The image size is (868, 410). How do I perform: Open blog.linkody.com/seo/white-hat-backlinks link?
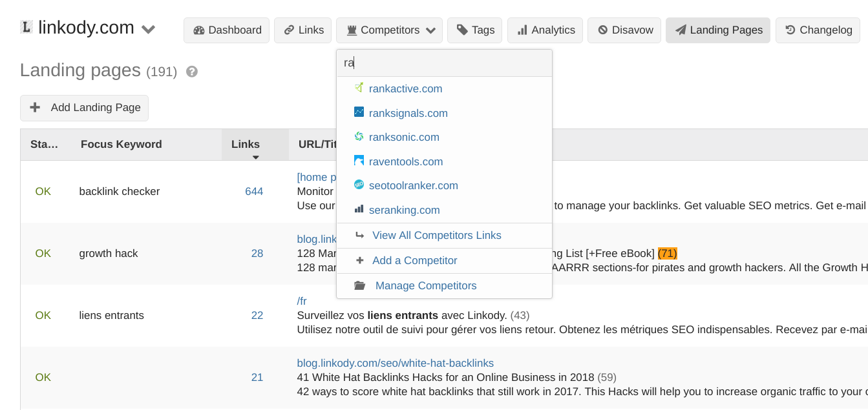(396, 364)
